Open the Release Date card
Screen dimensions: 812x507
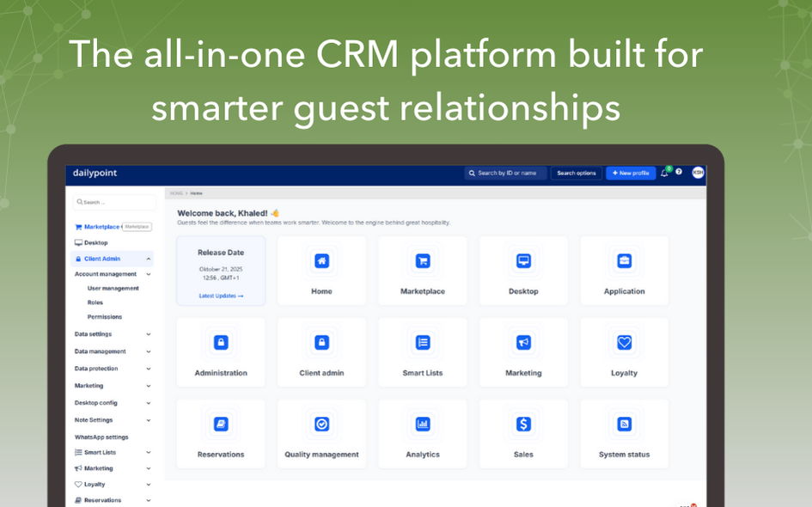[x=221, y=271]
